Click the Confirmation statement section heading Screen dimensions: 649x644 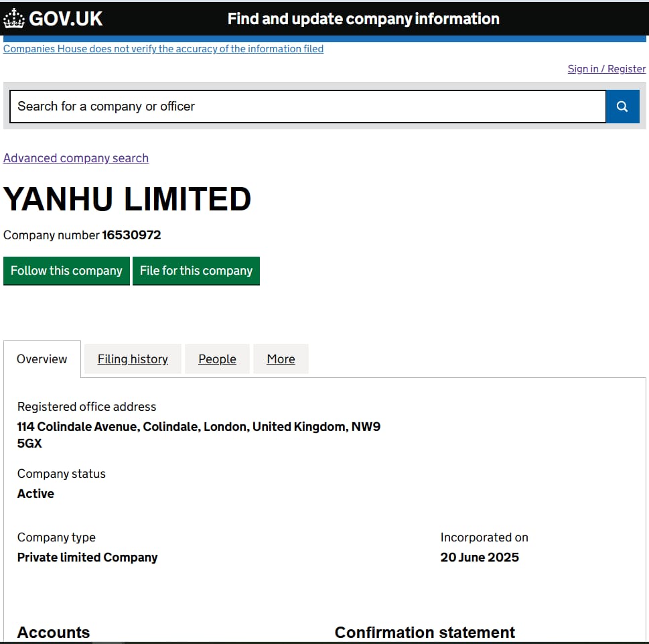(x=425, y=633)
